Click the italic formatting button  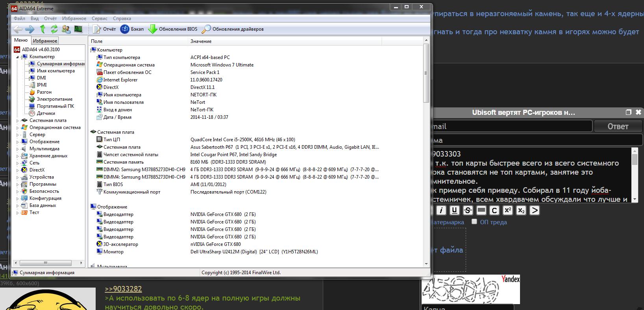pyautogui.click(x=441, y=210)
